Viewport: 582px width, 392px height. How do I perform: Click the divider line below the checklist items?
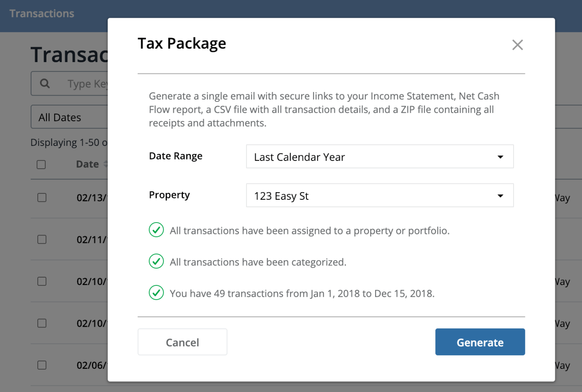pyautogui.click(x=331, y=317)
